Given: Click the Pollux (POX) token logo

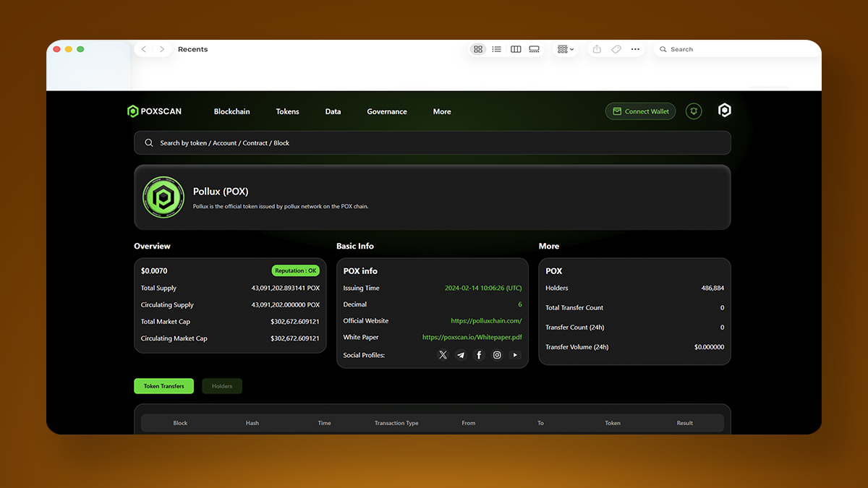Looking at the screenshot, I should (x=163, y=197).
